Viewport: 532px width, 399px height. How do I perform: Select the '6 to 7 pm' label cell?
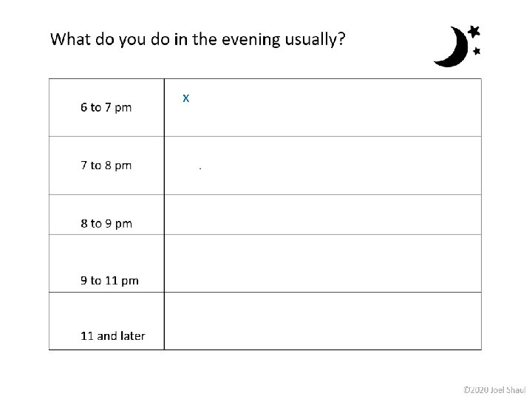pos(106,108)
